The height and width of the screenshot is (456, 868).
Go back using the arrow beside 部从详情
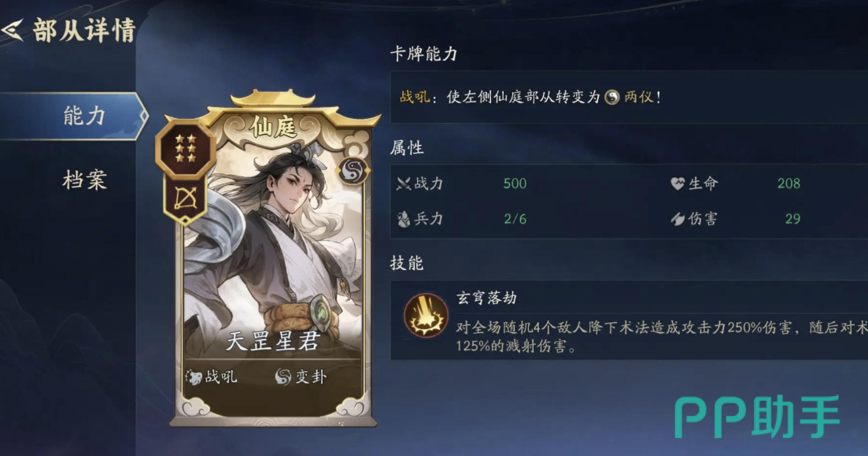[x=12, y=30]
